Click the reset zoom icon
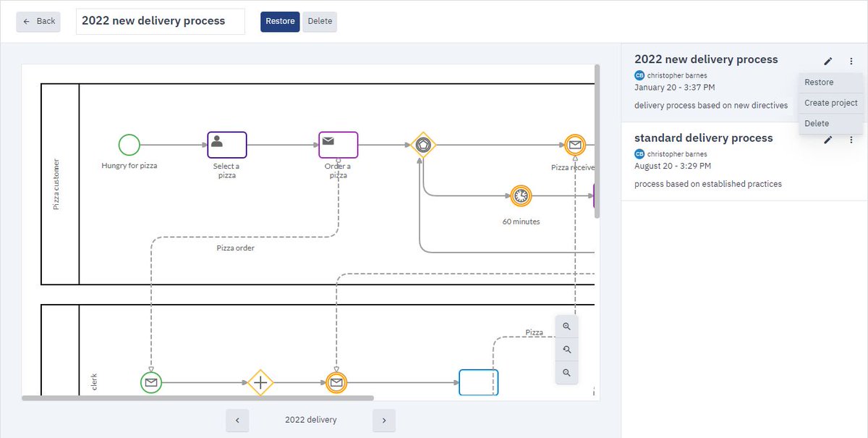 tap(566, 349)
